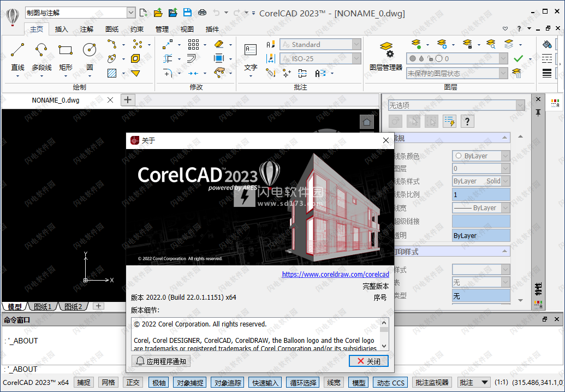Pick the Circle (圆) tool
The height and width of the screenshot is (392, 565).
click(90, 50)
